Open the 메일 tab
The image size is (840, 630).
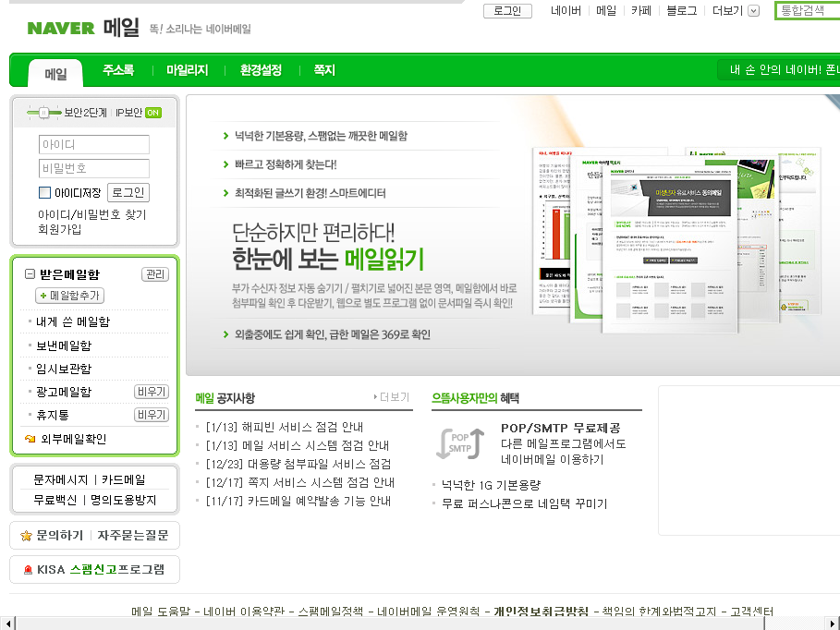click(55, 74)
